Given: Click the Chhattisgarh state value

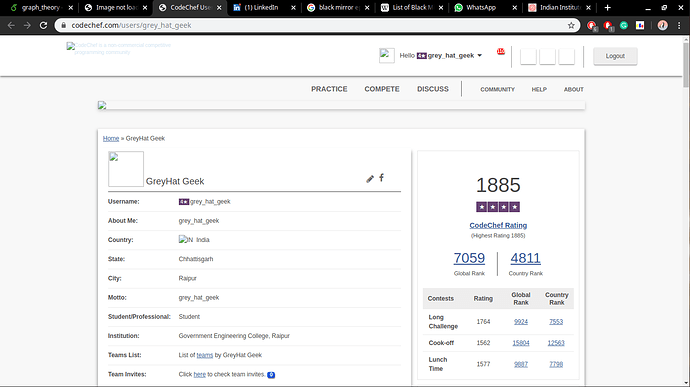Looking at the screenshot, I should pyautogui.click(x=196, y=259).
